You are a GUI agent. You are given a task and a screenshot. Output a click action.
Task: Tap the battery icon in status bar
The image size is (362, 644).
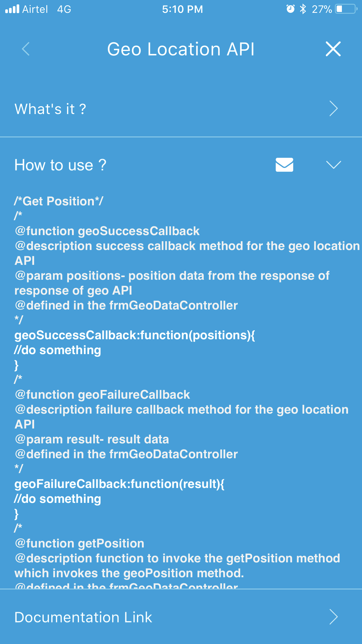coord(346,9)
